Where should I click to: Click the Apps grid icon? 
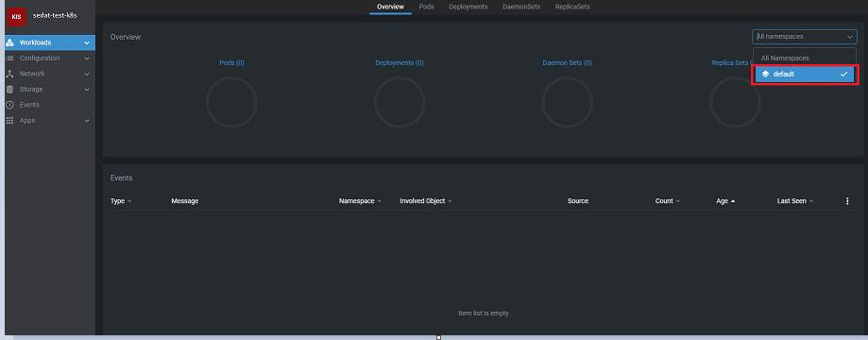tap(9, 120)
